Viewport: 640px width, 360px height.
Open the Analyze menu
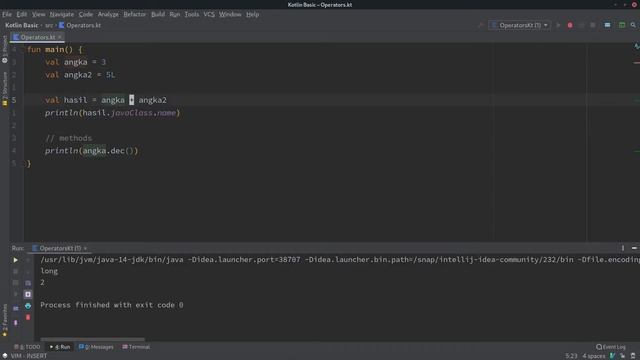(x=108, y=14)
